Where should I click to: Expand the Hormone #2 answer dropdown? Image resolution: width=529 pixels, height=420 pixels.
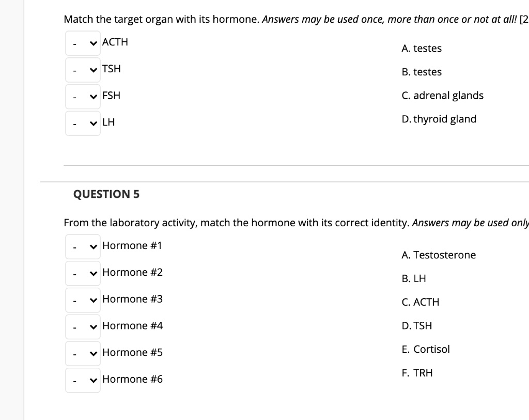(83, 273)
